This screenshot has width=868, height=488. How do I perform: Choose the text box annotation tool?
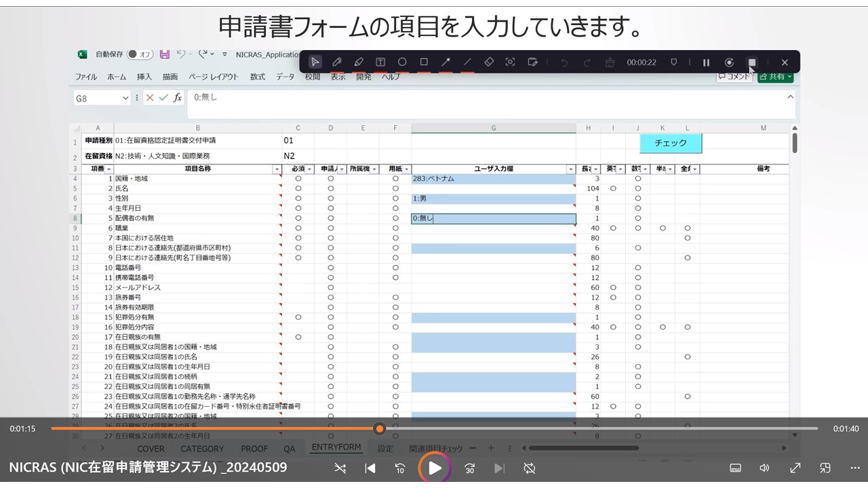(x=380, y=62)
